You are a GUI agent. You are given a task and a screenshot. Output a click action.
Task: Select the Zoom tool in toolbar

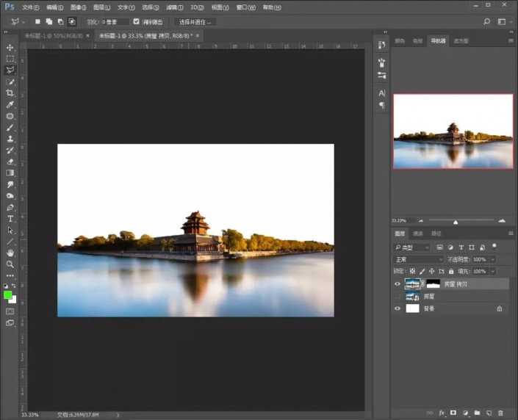(10, 264)
